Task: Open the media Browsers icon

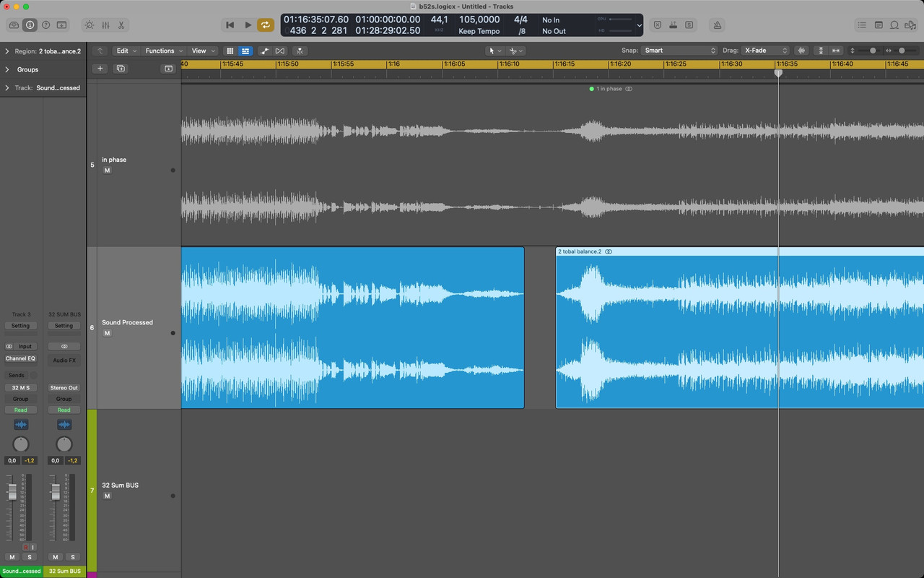Action: [910, 25]
